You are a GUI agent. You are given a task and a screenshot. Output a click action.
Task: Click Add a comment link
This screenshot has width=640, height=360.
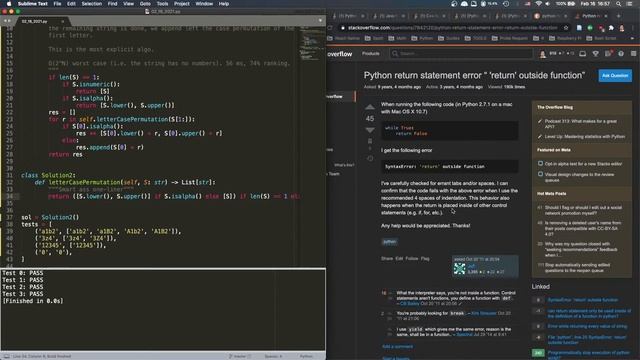pyautogui.click(x=397, y=347)
